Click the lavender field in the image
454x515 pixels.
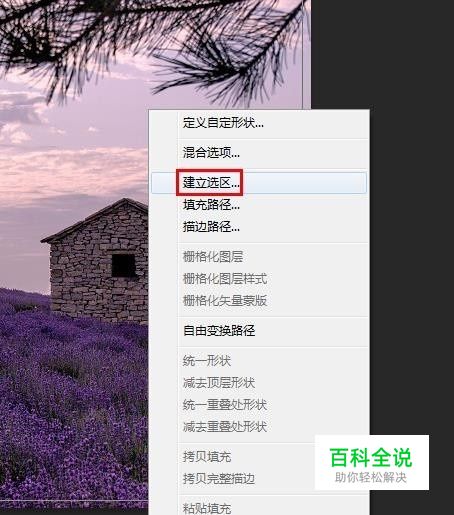pos(73,400)
